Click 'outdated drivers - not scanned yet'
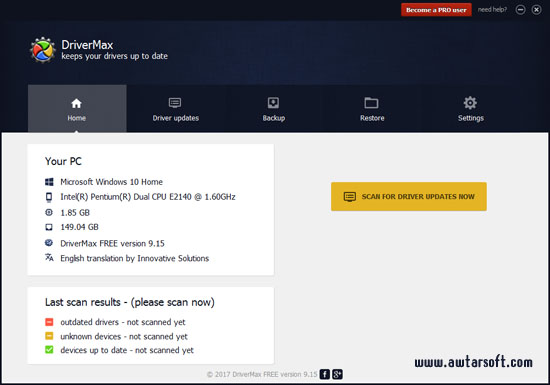550x385 pixels. click(x=123, y=322)
